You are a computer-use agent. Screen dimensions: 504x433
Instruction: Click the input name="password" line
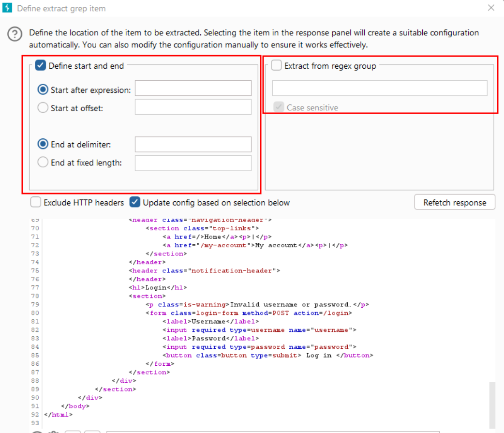click(259, 347)
